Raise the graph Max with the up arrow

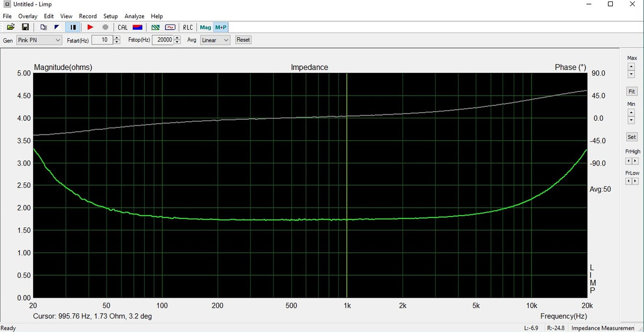(x=631, y=66)
